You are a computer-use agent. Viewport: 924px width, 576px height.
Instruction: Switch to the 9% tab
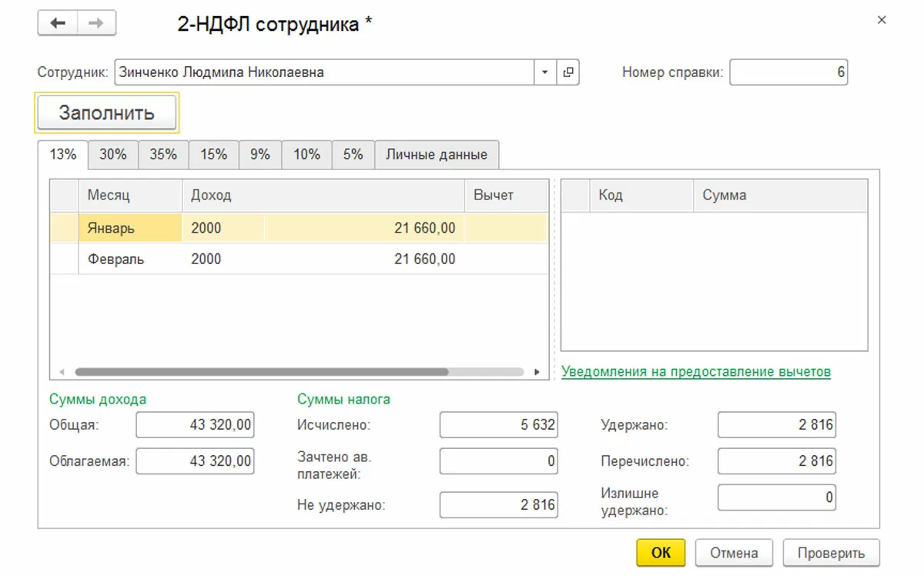(x=260, y=154)
